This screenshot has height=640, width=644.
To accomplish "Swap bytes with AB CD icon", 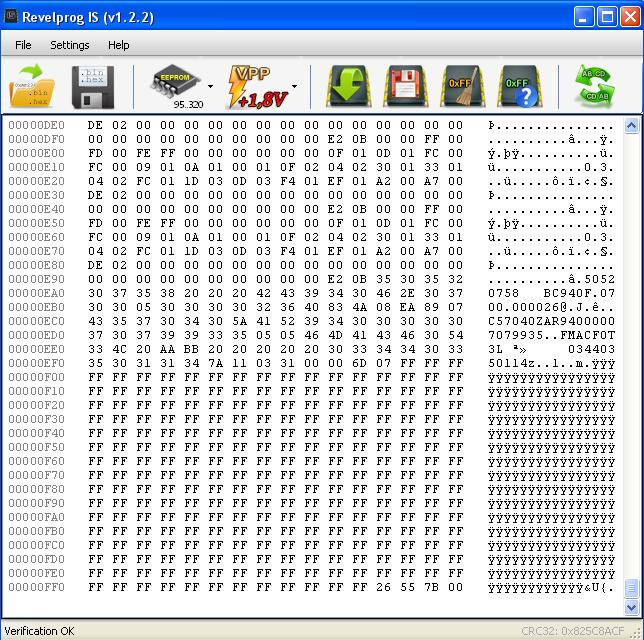I will 596,85.
